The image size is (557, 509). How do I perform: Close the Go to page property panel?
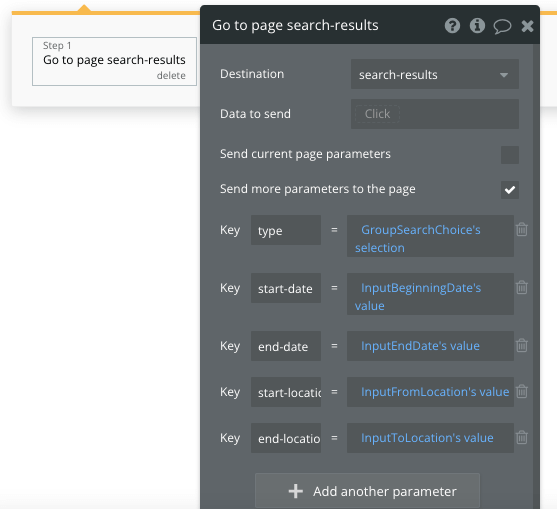528,26
